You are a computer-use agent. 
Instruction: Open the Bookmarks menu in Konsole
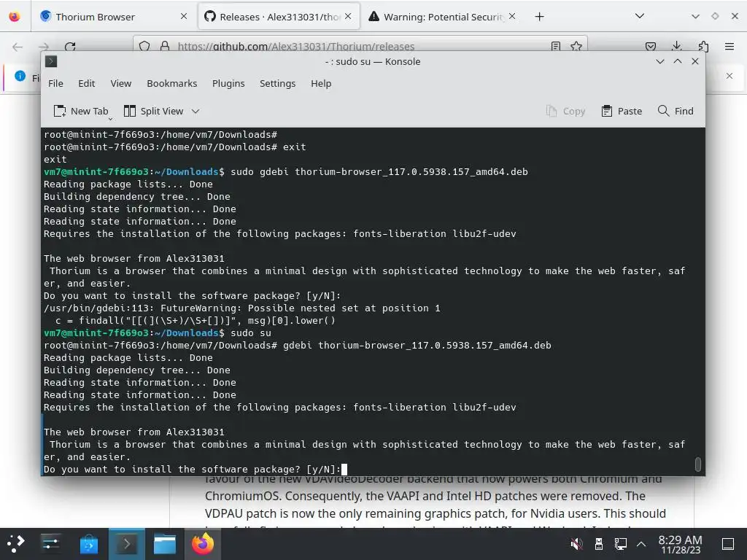tap(171, 83)
